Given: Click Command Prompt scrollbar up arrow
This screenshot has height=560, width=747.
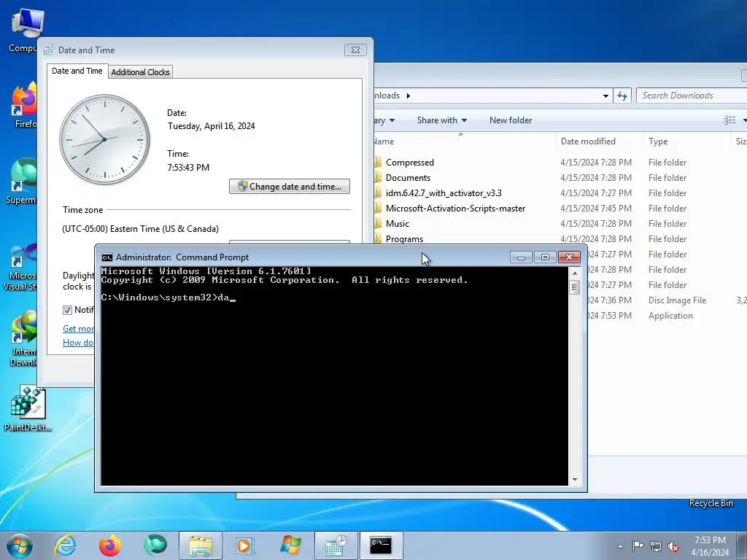Looking at the screenshot, I should pos(575,273).
